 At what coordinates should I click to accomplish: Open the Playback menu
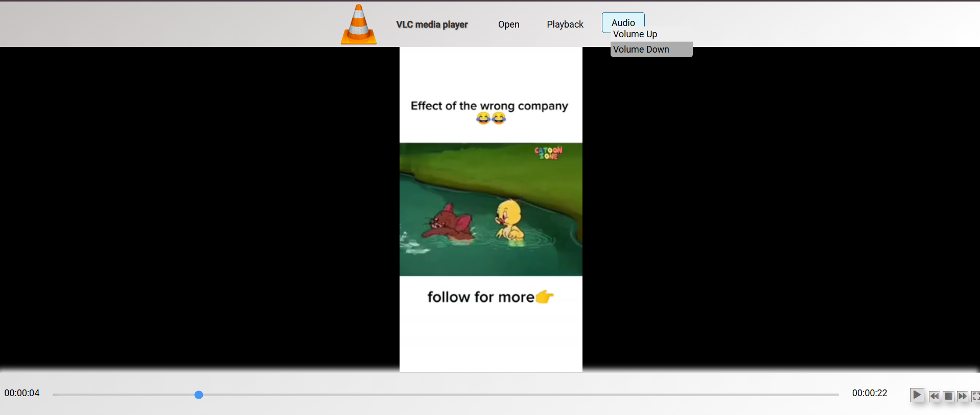point(565,25)
